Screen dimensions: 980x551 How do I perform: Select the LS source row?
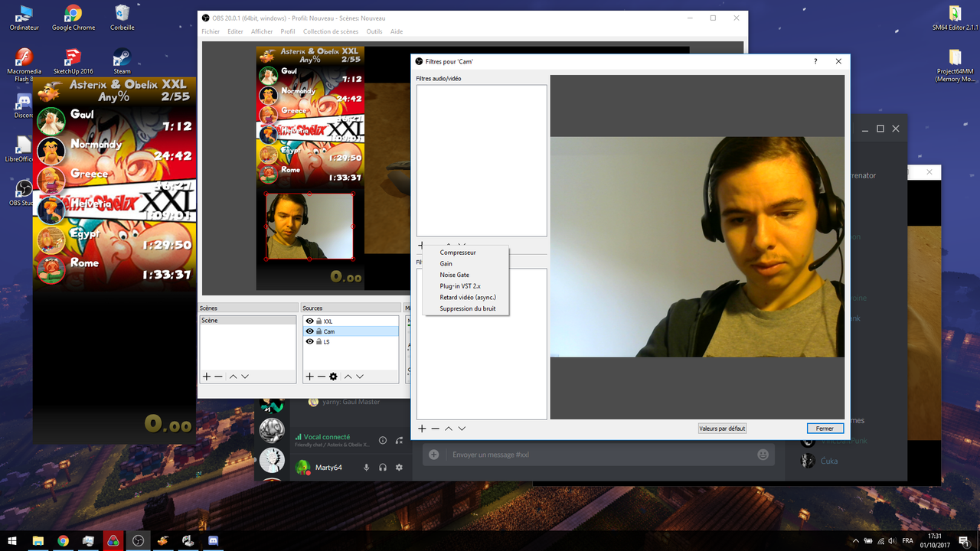click(351, 341)
